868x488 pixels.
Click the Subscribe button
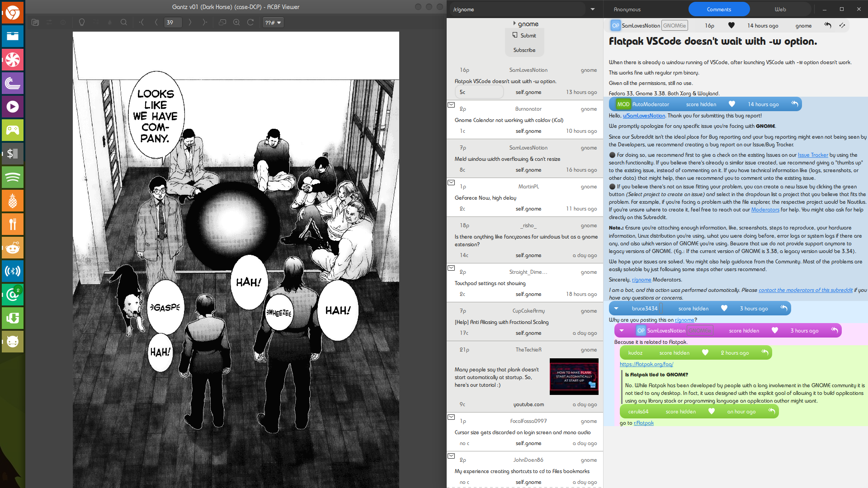(x=524, y=50)
